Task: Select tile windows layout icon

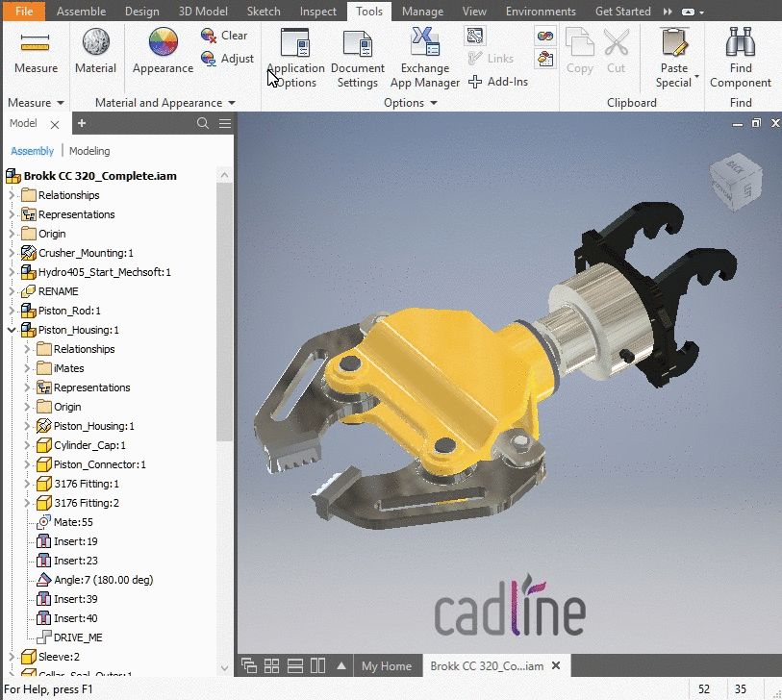Action: click(271, 666)
